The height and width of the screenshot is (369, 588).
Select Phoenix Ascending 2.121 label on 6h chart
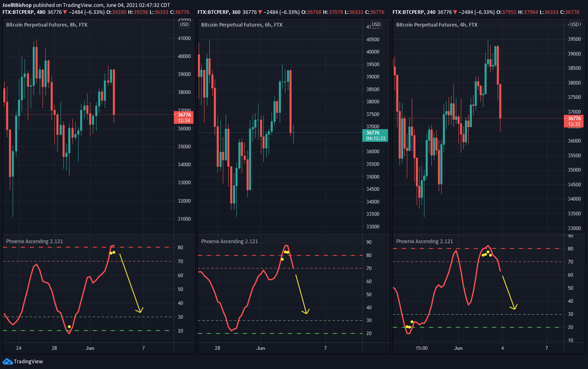229,242
